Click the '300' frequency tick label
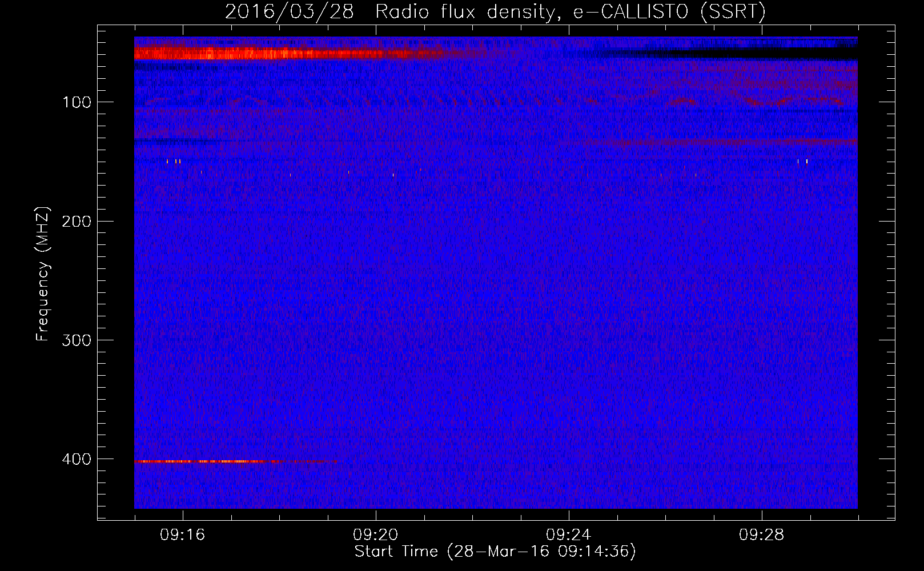This screenshot has width=924, height=571. tap(77, 340)
